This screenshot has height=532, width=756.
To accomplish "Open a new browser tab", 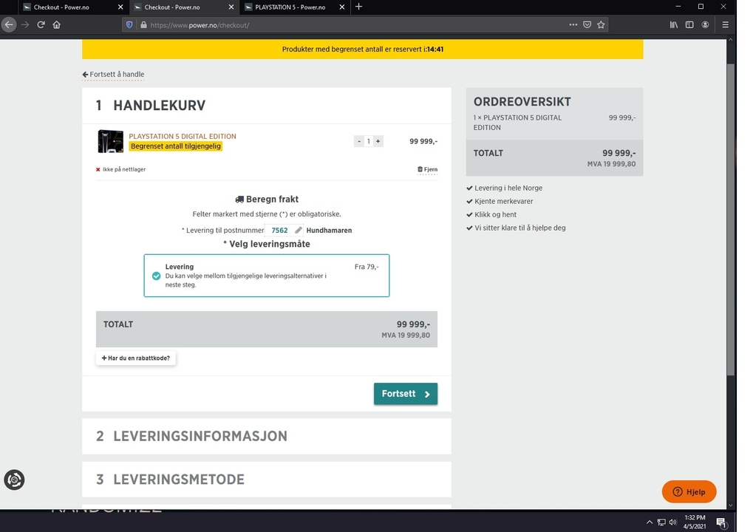I will coord(358,7).
